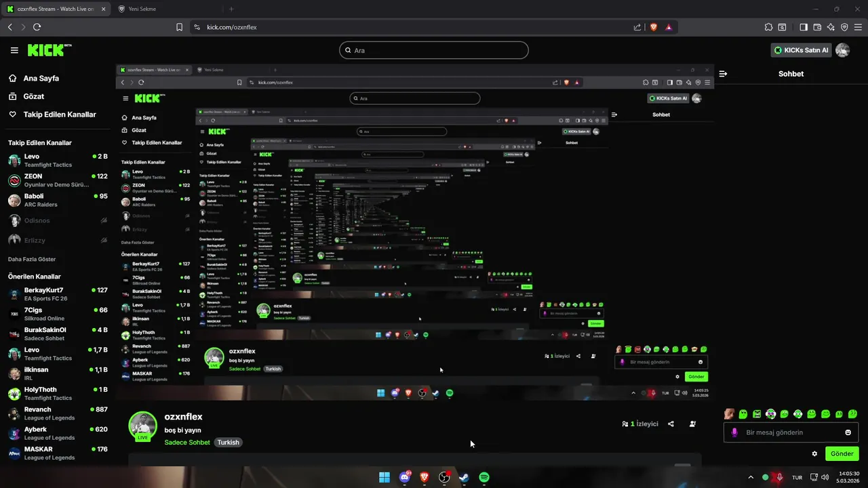
Task: Open the Brave Wallet icon
Action: pos(817,27)
